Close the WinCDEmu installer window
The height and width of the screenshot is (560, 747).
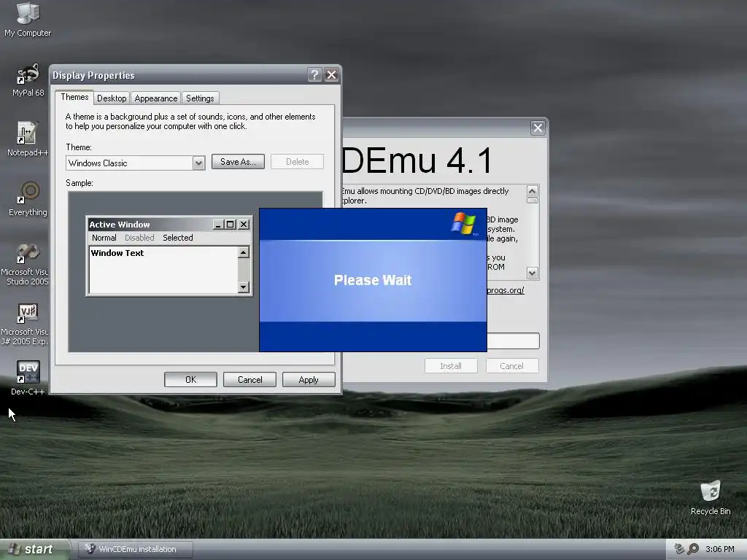click(538, 128)
